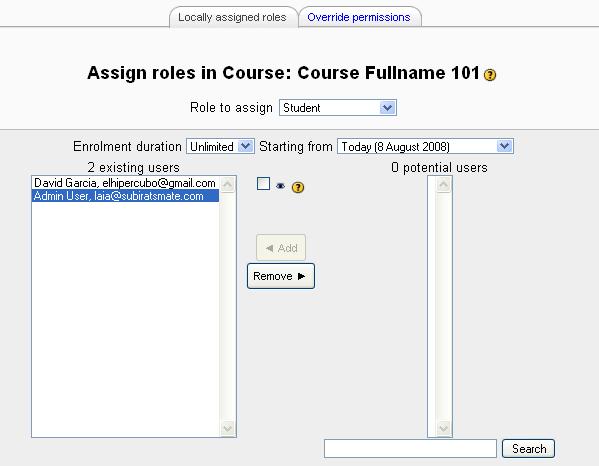Open help icon next to eye icon

[298, 187]
